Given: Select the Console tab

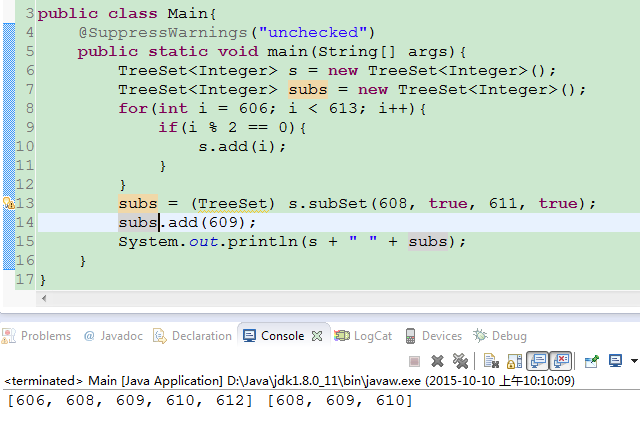Looking at the screenshot, I should [x=282, y=336].
